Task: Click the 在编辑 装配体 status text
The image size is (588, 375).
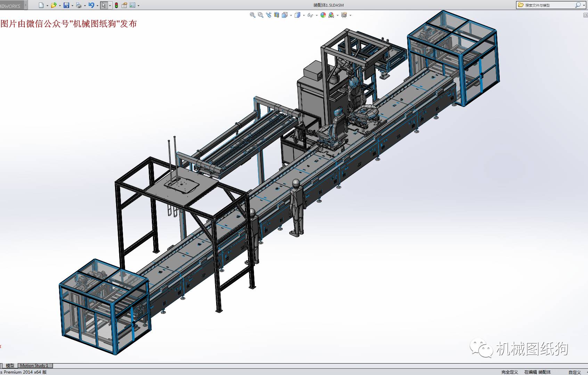Action: coord(537,372)
